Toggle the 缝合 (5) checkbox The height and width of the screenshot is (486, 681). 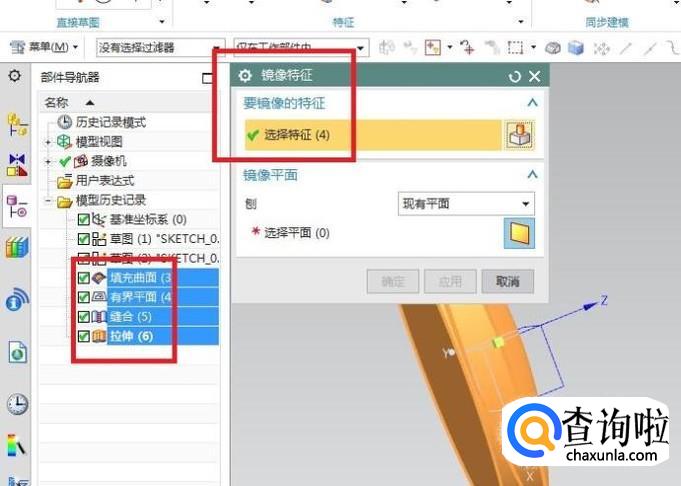[83, 317]
